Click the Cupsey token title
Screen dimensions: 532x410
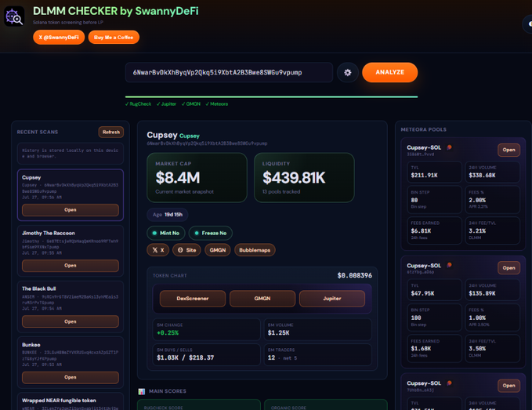point(162,135)
